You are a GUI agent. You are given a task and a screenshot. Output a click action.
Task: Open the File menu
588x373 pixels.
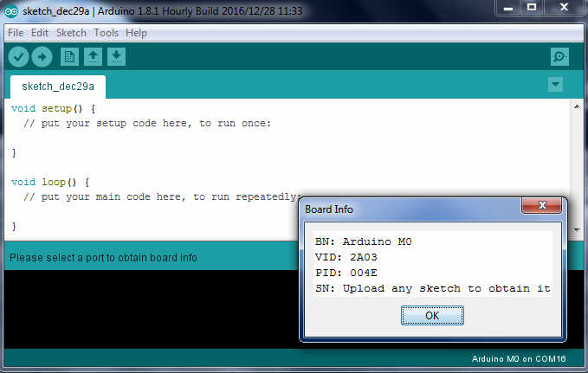(x=16, y=33)
